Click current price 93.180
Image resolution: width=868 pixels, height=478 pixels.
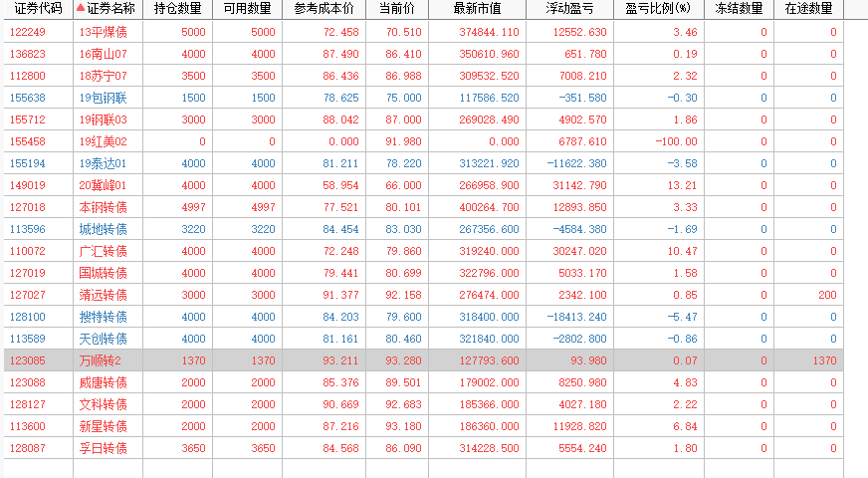(x=403, y=426)
